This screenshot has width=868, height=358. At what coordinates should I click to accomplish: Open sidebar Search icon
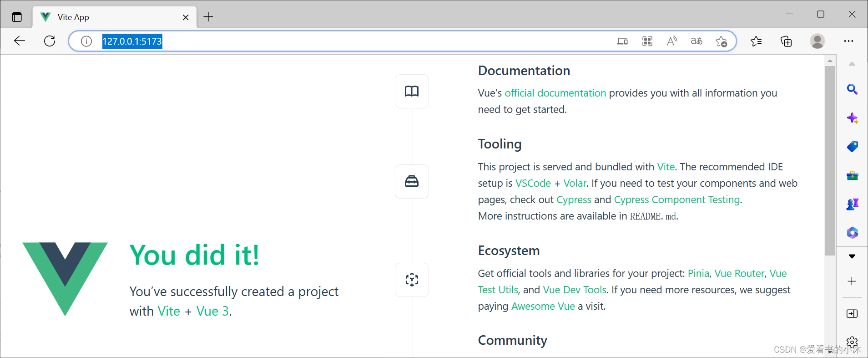852,89
